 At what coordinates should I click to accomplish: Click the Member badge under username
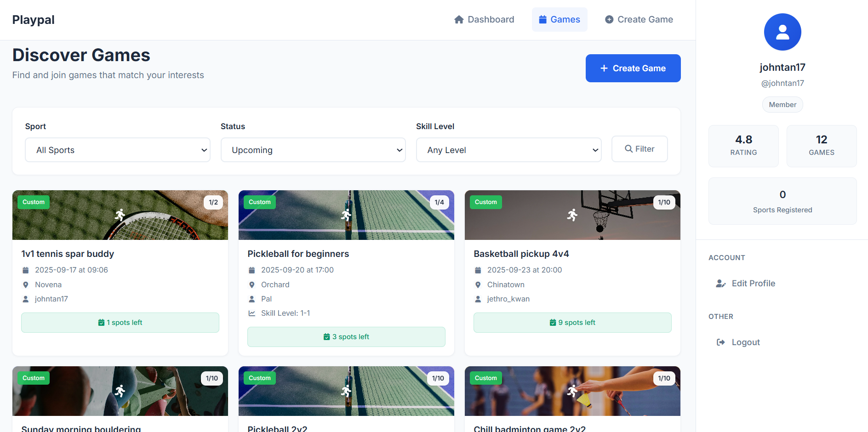tap(782, 105)
